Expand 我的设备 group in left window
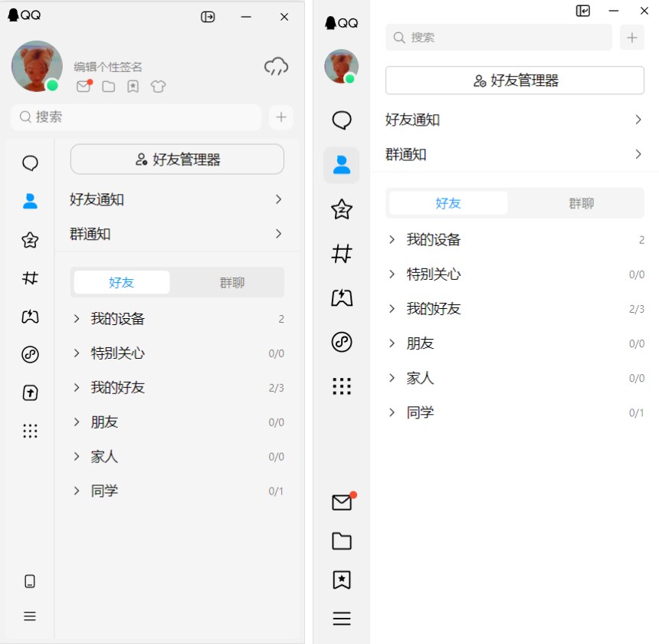 point(177,319)
